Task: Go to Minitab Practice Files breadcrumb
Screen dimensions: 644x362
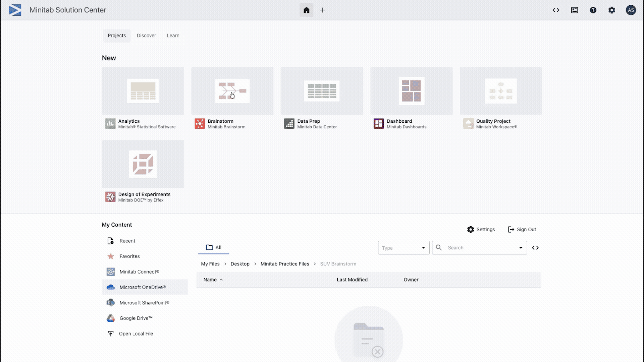Action: pyautogui.click(x=285, y=264)
